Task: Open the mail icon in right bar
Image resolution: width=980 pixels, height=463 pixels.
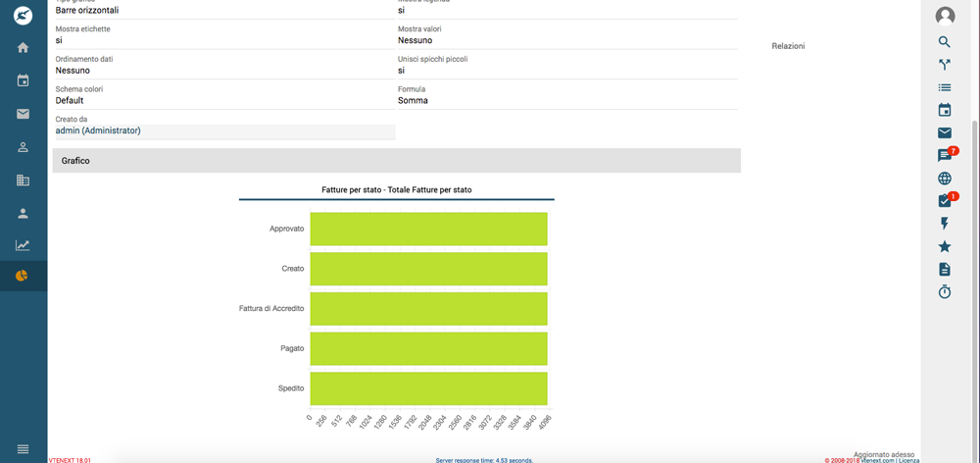Action: 945,132
